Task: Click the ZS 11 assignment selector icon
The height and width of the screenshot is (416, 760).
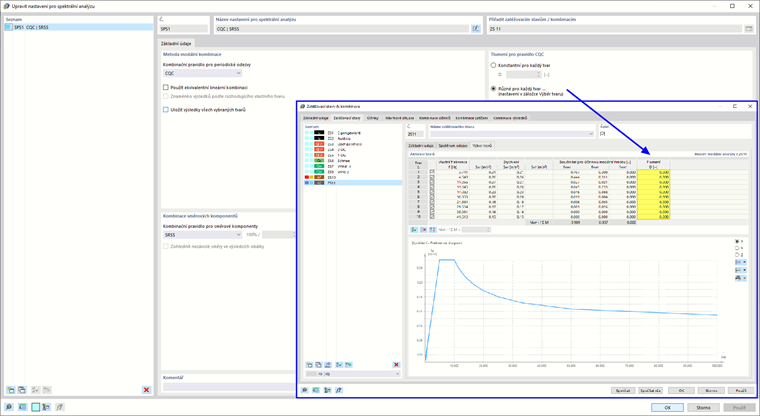Action: pyautogui.click(x=749, y=29)
